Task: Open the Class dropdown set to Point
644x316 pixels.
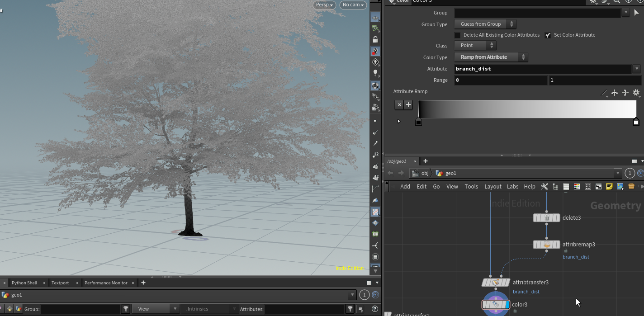Action: tap(475, 46)
